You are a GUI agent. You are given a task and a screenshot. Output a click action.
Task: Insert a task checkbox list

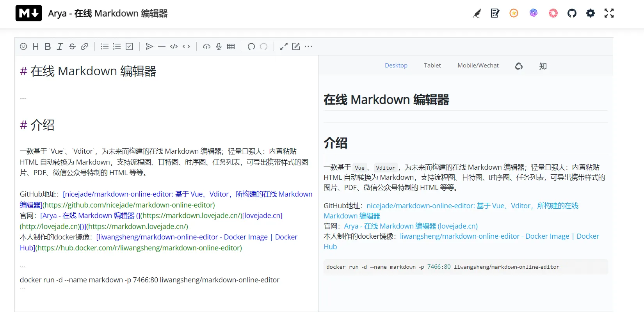[129, 46]
